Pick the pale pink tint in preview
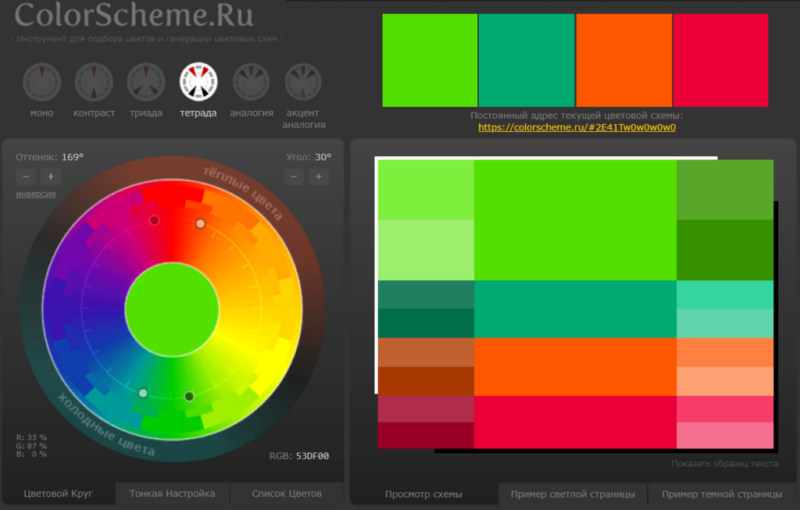The image size is (800, 510). (x=725, y=436)
